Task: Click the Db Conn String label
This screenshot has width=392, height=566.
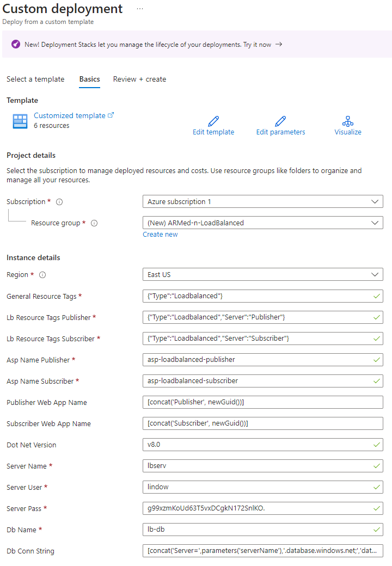Action: (x=30, y=551)
